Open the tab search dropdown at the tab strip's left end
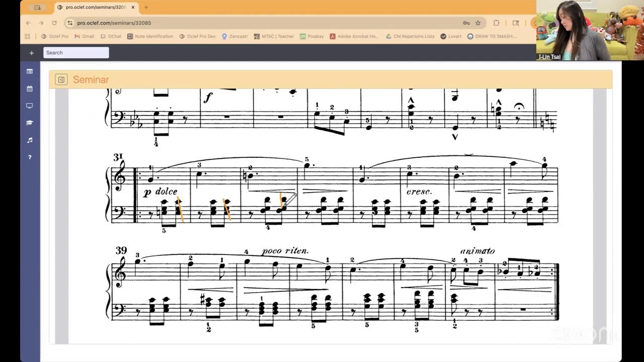This screenshot has width=644, height=362. click(x=37, y=8)
